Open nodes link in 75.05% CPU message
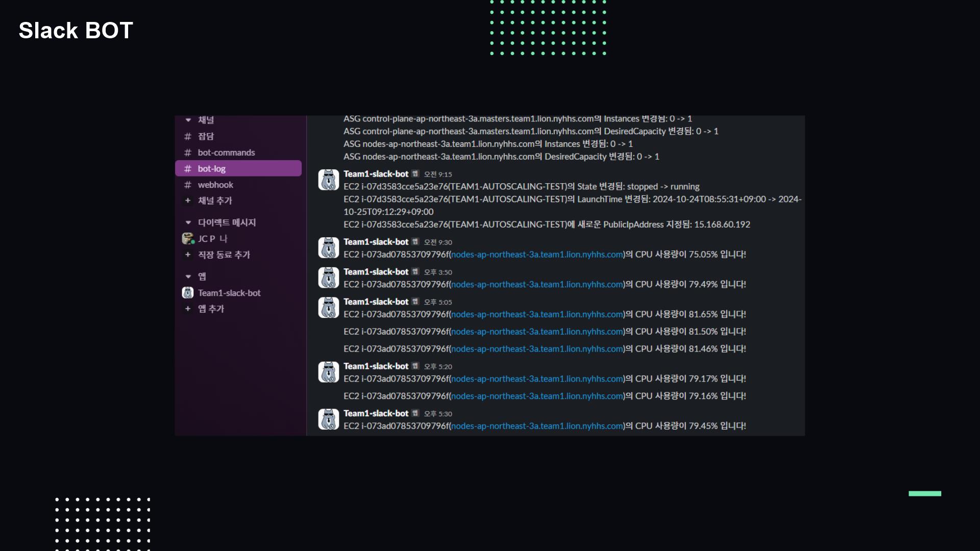Image resolution: width=980 pixels, height=551 pixels. click(537, 254)
